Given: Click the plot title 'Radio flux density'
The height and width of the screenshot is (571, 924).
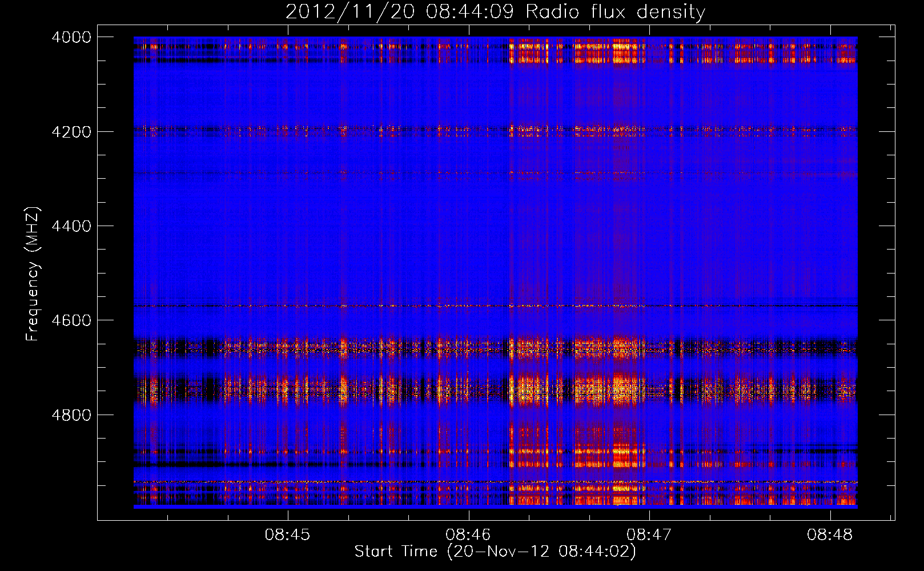Looking at the screenshot, I should pos(615,11).
